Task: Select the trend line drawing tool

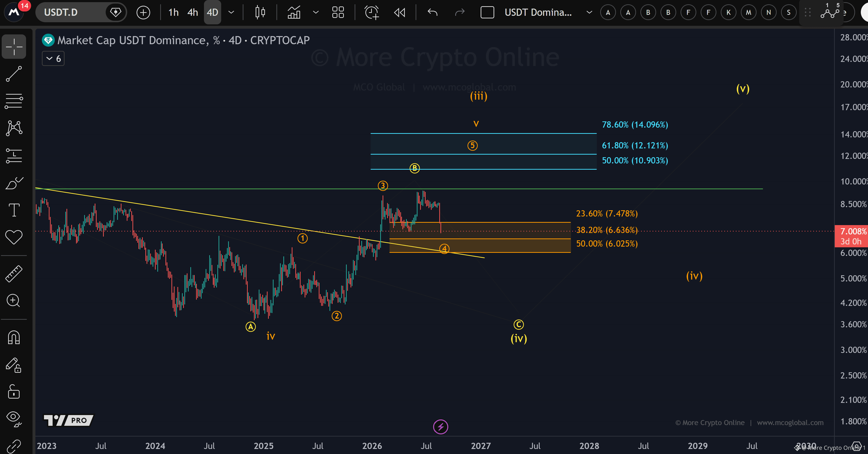Action: point(14,74)
